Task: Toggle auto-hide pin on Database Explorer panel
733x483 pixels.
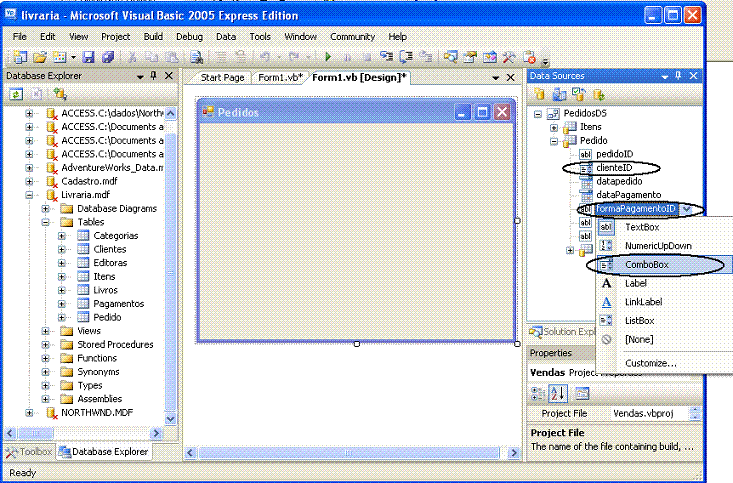Action: [153, 76]
